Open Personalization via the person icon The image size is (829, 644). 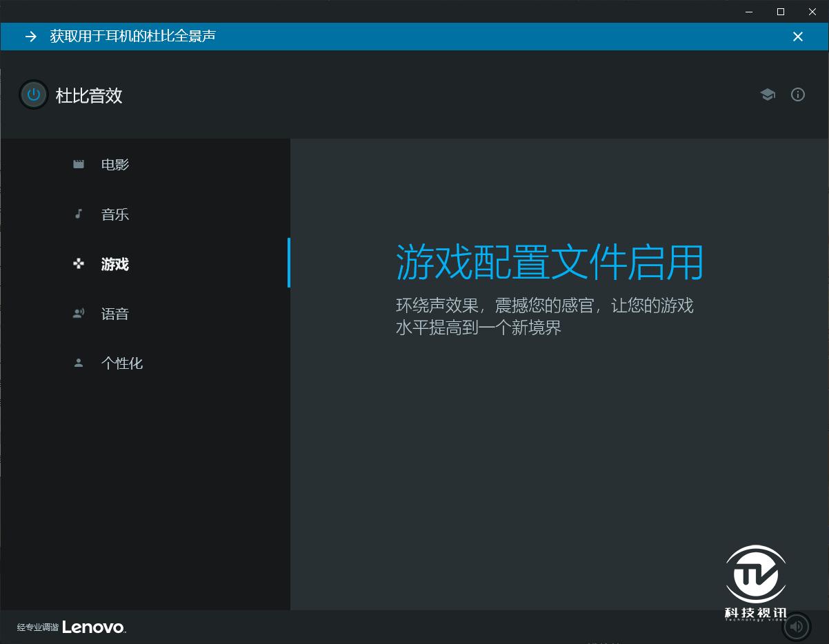(78, 363)
